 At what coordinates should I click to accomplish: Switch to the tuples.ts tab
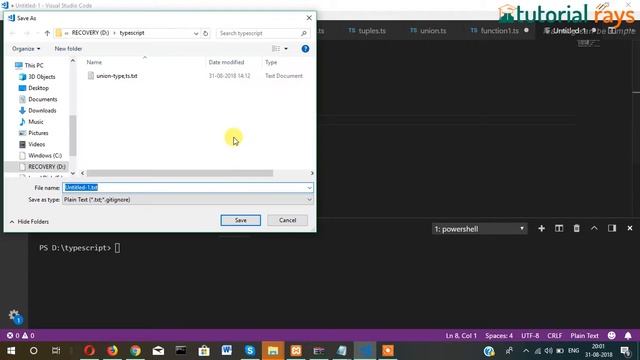[367, 31]
